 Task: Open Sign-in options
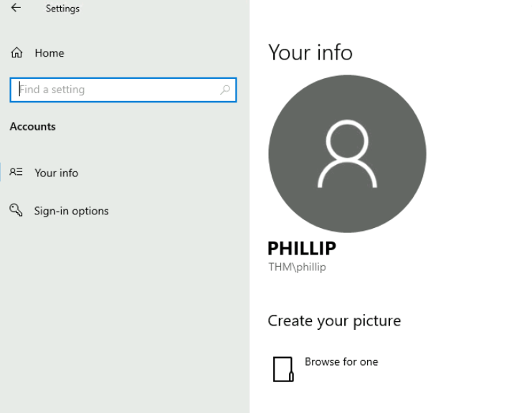(71, 211)
